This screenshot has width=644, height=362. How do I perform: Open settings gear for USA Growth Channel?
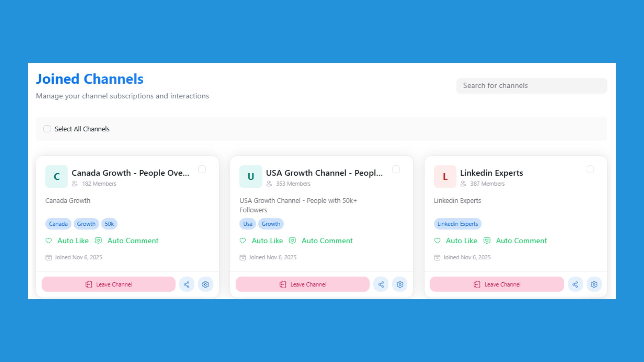[400, 284]
